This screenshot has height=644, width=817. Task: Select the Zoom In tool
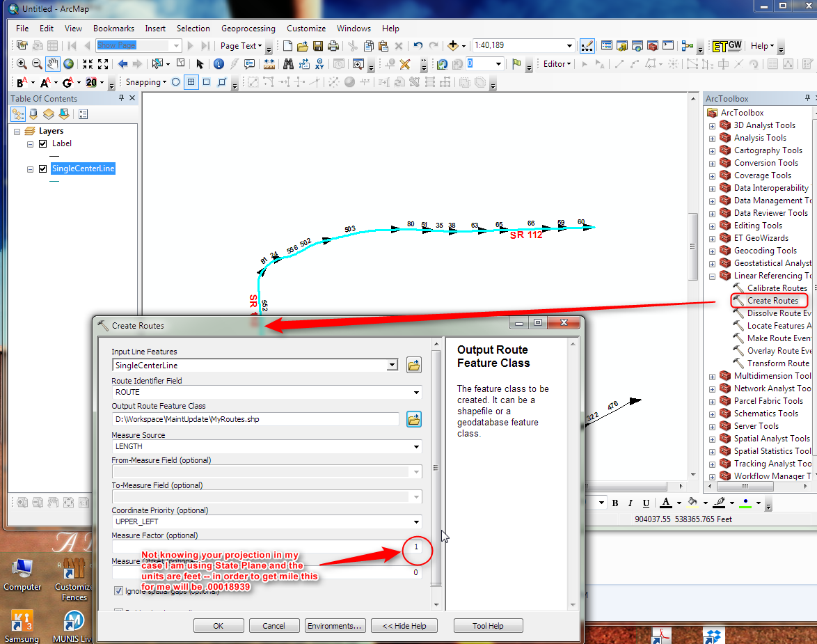point(21,63)
